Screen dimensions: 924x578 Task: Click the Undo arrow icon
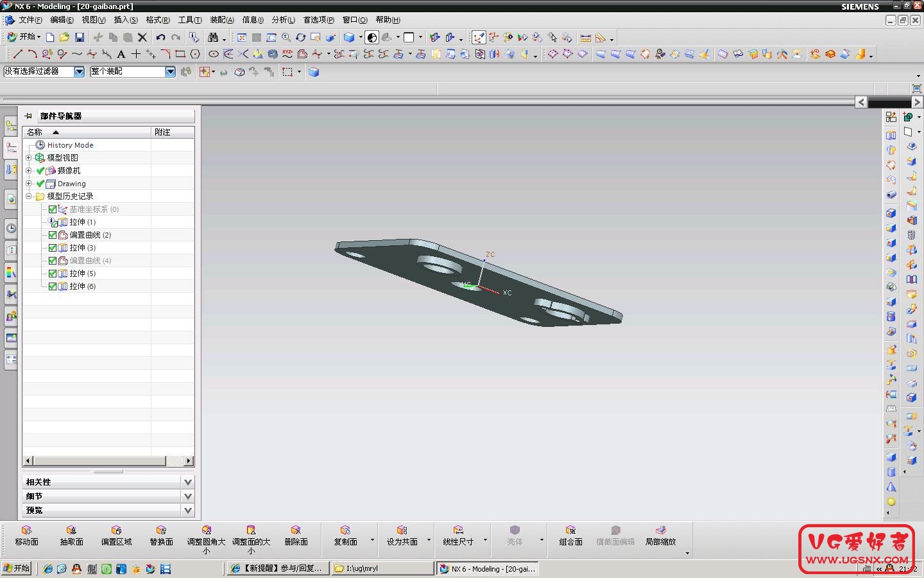tap(160, 37)
